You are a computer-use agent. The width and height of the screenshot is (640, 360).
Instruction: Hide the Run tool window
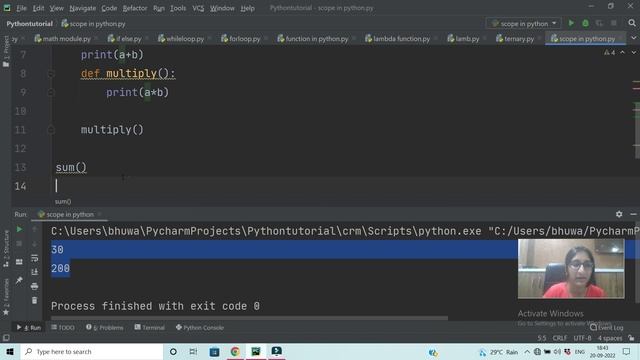(633, 214)
